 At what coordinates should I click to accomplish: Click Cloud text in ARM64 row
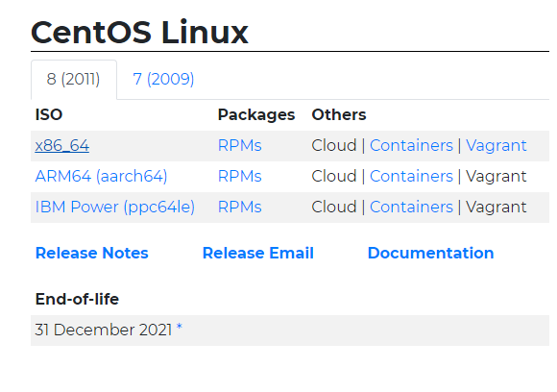coord(334,176)
